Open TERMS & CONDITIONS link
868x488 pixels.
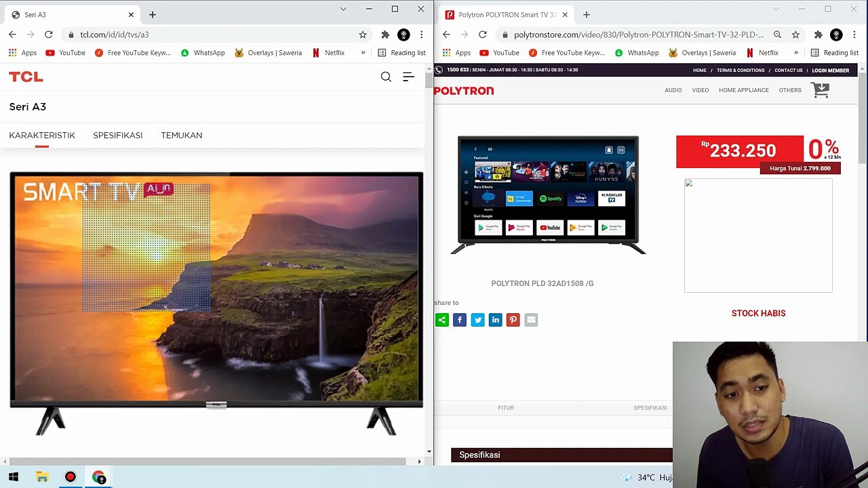741,70
